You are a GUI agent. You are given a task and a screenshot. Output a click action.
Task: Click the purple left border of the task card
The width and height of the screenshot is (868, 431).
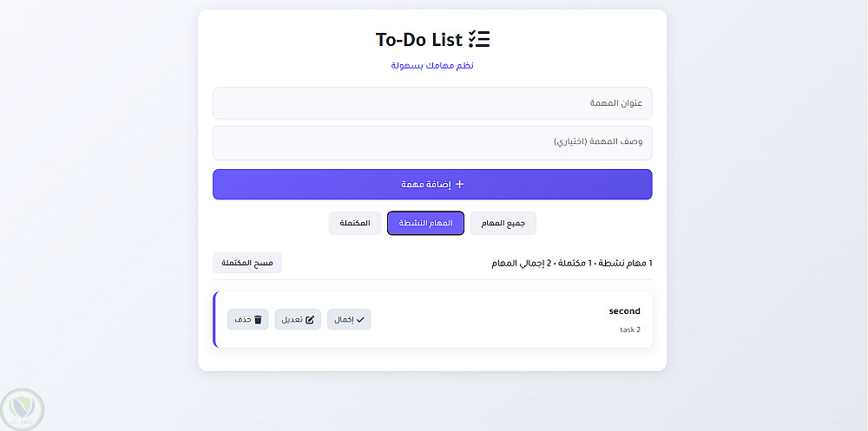coord(214,320)
